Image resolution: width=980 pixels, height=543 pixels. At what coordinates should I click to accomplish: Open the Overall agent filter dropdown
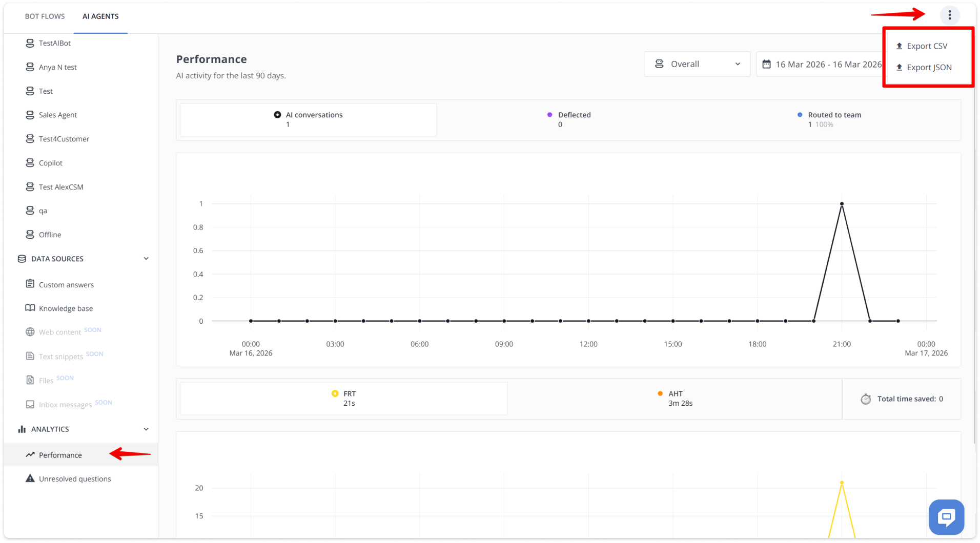click(697, 64)
